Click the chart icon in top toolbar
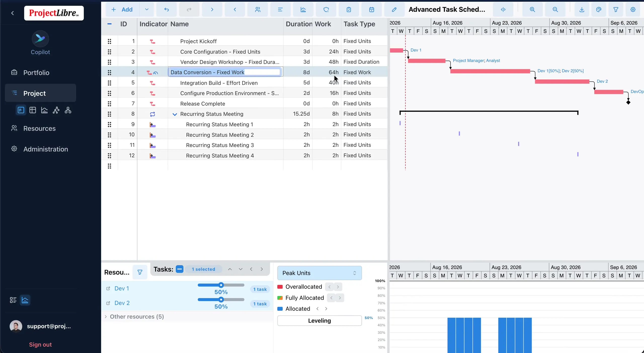Viewport: 644px width, 353px height. pyautogui.click(x=303, y=10)
